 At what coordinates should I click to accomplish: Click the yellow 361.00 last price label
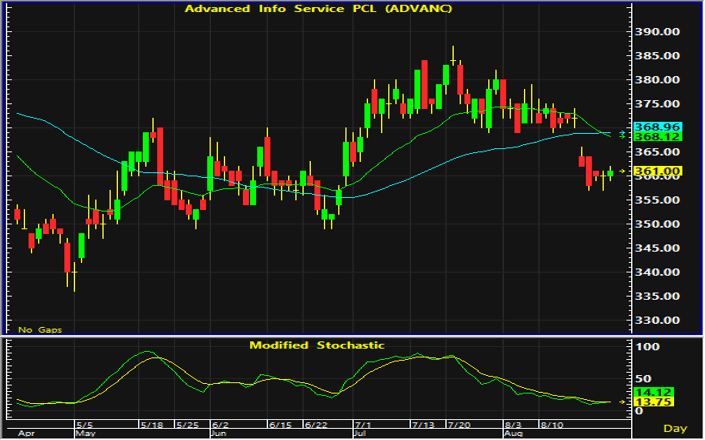click(x=657, y=171)
